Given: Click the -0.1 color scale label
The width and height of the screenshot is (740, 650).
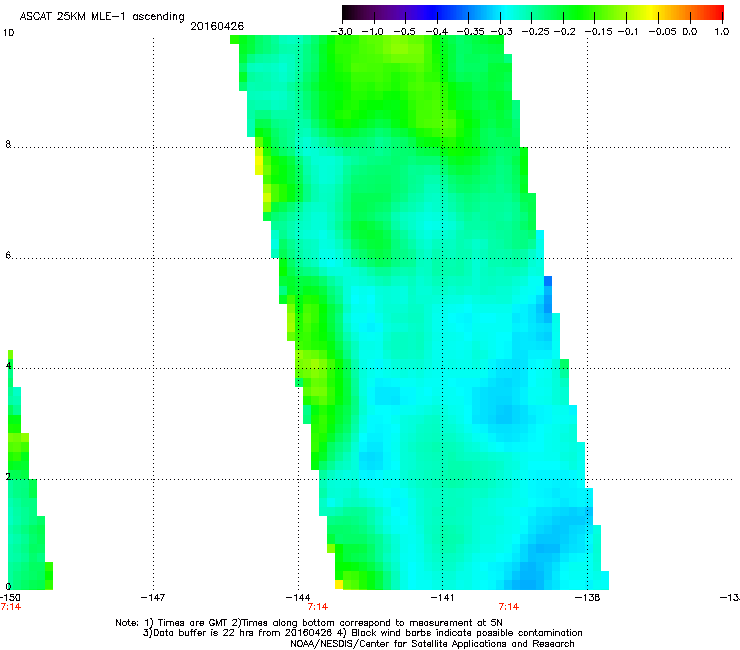Looking at the screenshot, I should click(628, 32).
